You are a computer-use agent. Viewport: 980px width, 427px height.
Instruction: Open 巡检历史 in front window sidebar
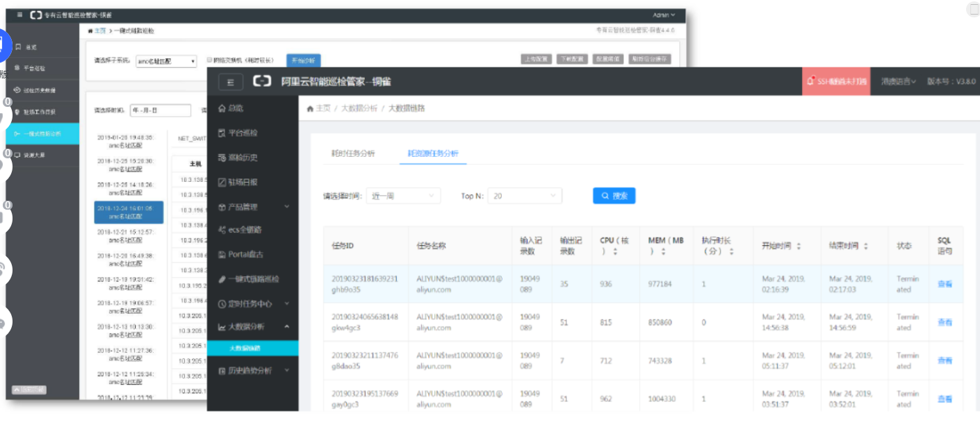pyautogui.click(x=238, y=158)
